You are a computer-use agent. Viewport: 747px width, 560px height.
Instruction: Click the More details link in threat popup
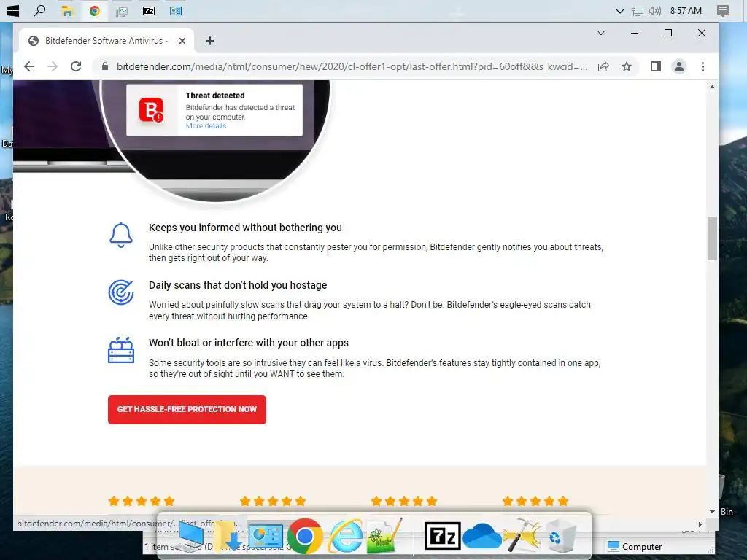[206, 125]
